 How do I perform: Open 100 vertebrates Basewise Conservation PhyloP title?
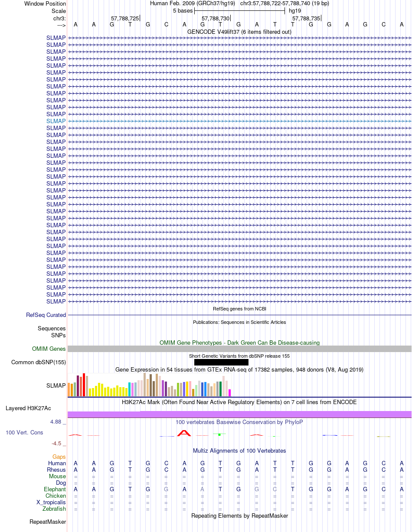(239, 422)
